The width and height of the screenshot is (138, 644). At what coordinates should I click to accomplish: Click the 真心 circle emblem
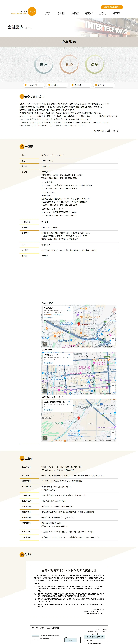(69, 65)
